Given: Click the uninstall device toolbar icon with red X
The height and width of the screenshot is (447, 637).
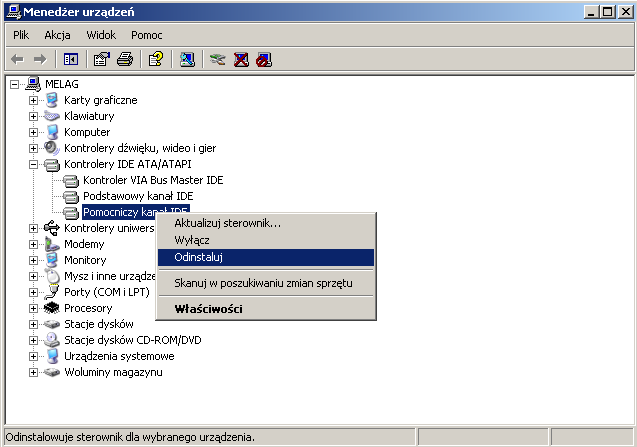Looking at the screenshot, I should 241,60.
